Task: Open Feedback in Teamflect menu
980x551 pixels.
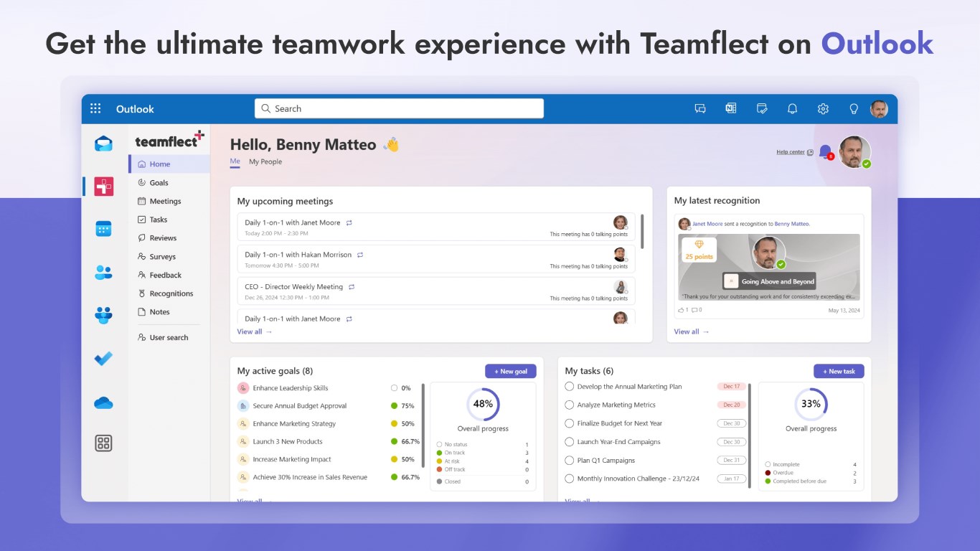Action: (x=169, y=275)
